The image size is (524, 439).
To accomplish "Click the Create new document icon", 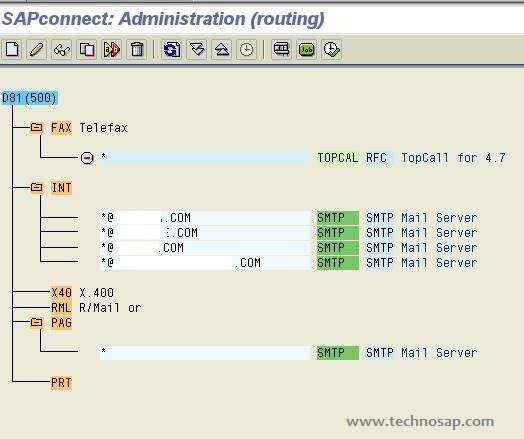I will 12,49.
